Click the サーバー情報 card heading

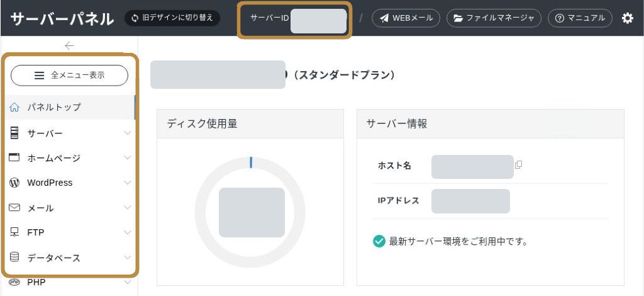397,123
